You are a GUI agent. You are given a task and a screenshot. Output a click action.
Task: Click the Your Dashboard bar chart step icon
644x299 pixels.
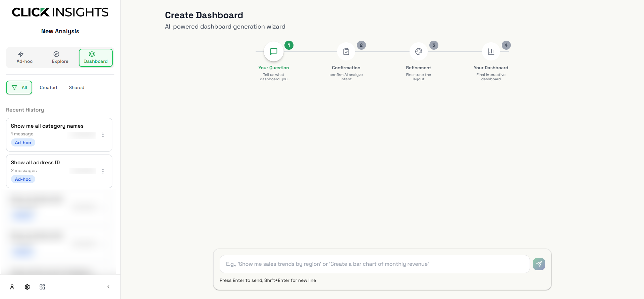point(491,51)
